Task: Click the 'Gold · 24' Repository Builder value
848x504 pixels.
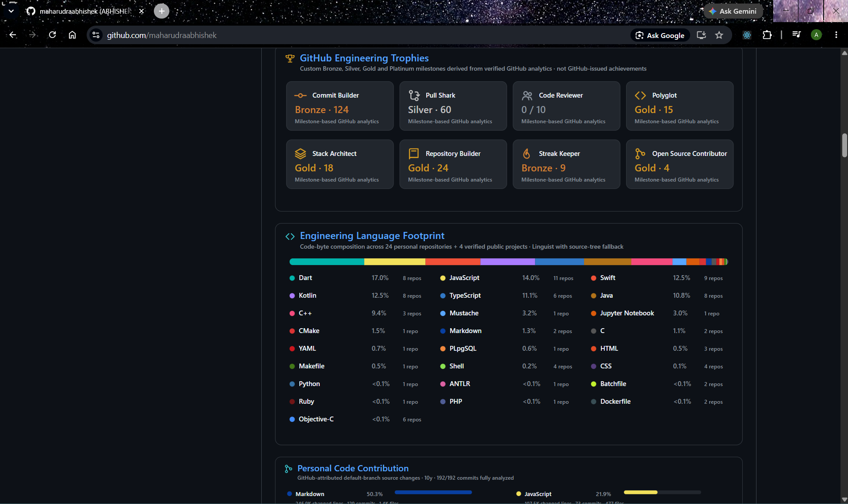Action: (x=428, y=168)
